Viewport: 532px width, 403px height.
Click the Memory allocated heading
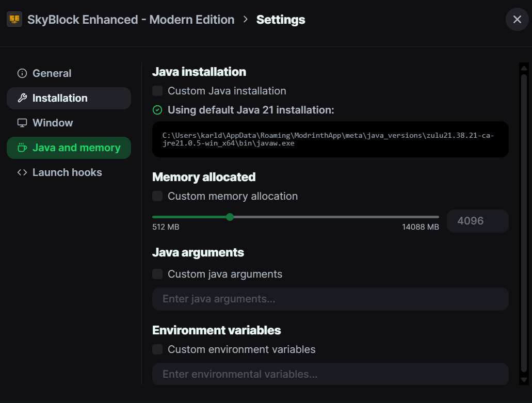pyautogui.click(x=204, y=177)
